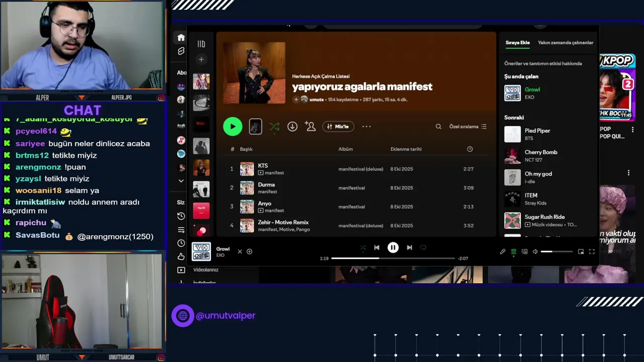This screenshot has height=362, width=644.
Task: Open the Top 50 playlist in library sidebar
Action: [201, 211]
